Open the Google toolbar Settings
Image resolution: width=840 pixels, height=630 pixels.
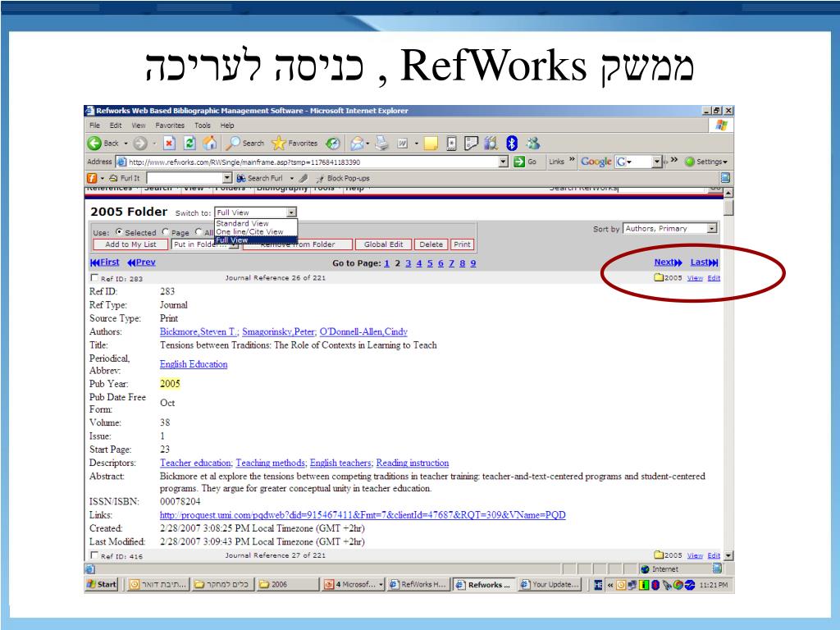(x=706, y=162)
